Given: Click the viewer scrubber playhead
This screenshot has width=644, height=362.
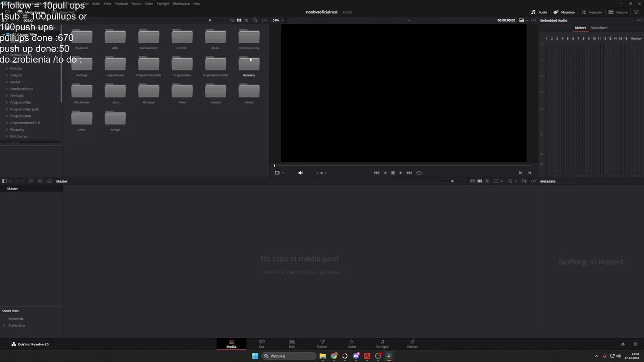Looking at the screenshot, I should (275, 165).
